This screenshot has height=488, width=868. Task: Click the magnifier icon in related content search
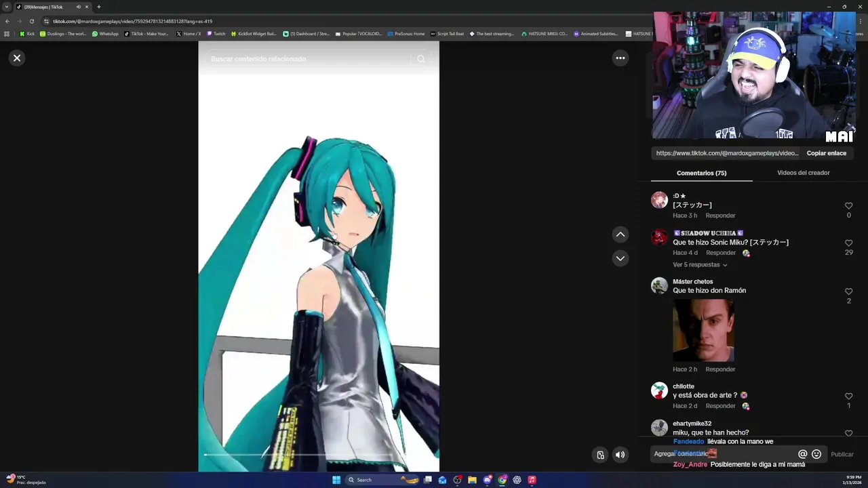pos(421,59)
